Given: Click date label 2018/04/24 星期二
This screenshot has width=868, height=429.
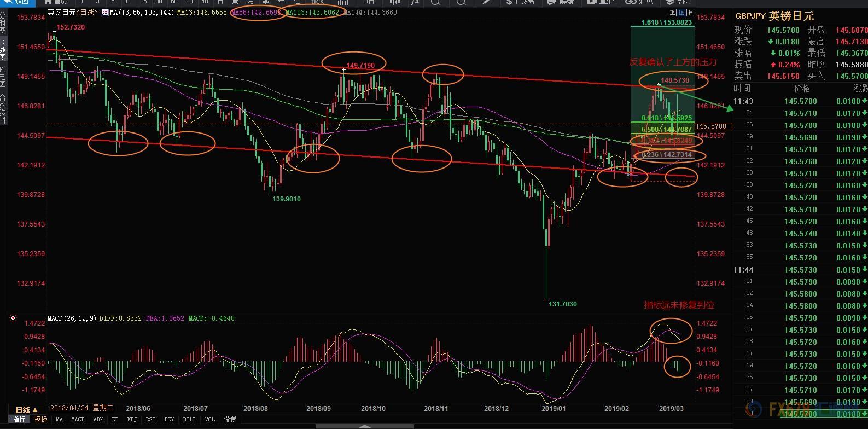Looking at the screenshot, I should point(81,408).
